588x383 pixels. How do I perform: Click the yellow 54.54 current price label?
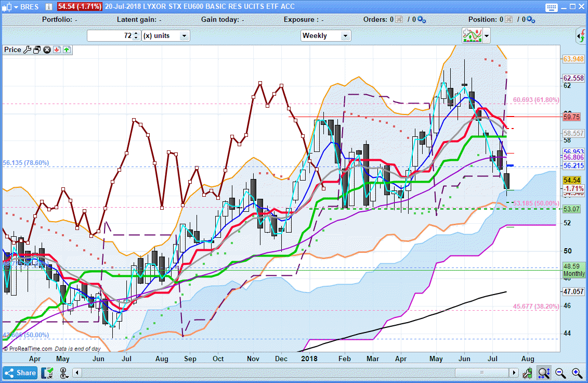coord(571,181)
